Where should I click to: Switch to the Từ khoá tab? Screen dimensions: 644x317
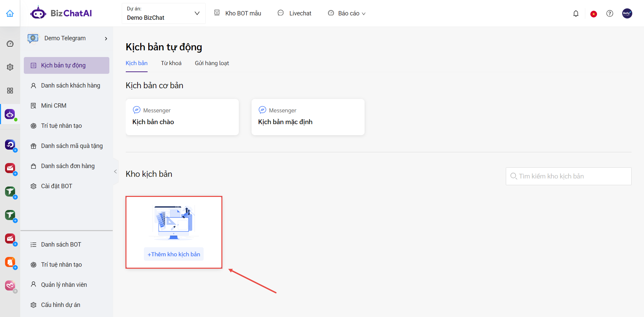point(171,63)
